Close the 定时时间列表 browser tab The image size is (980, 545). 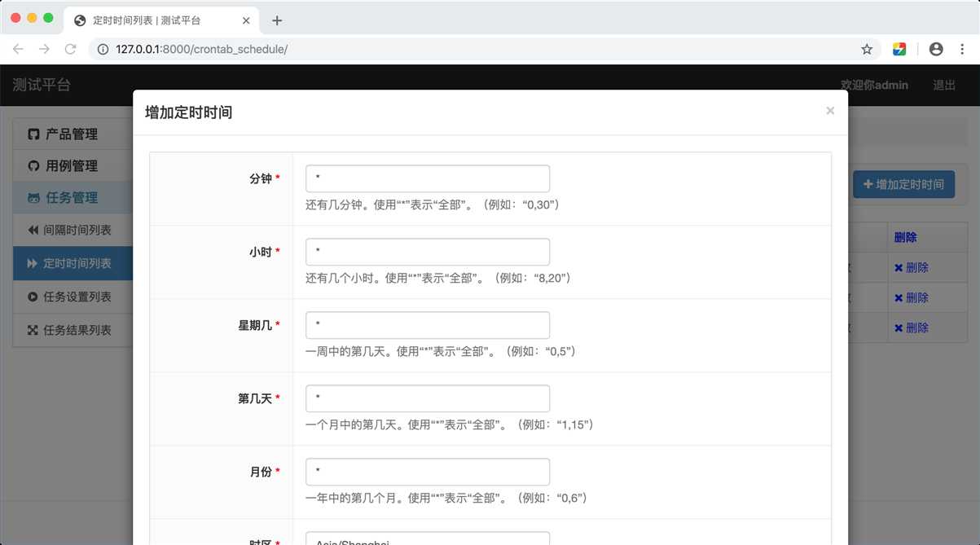(244, 20)
